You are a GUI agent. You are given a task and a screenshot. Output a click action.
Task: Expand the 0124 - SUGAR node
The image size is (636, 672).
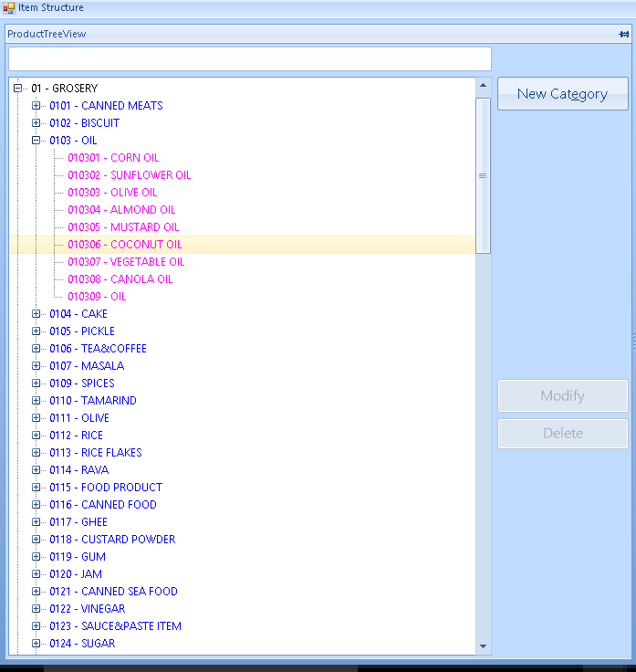click(x=36, y=644)
